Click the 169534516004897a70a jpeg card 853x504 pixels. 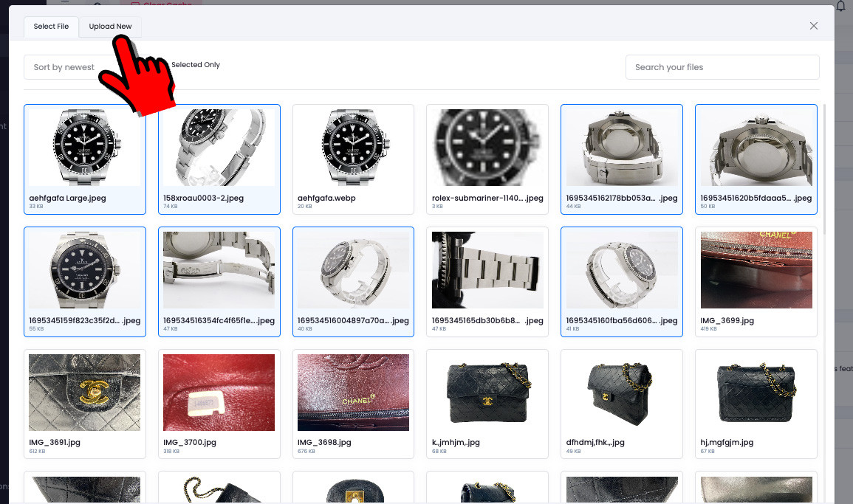pyautogui.click(x=353, y=282)
